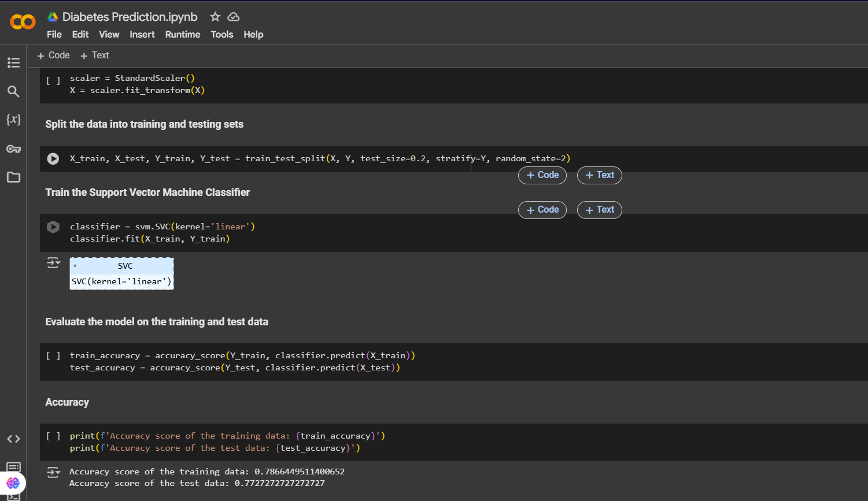Click code line 'scaler = StandardScaler()'
This screenshot has width=868, height=501.
pos(132,78)
